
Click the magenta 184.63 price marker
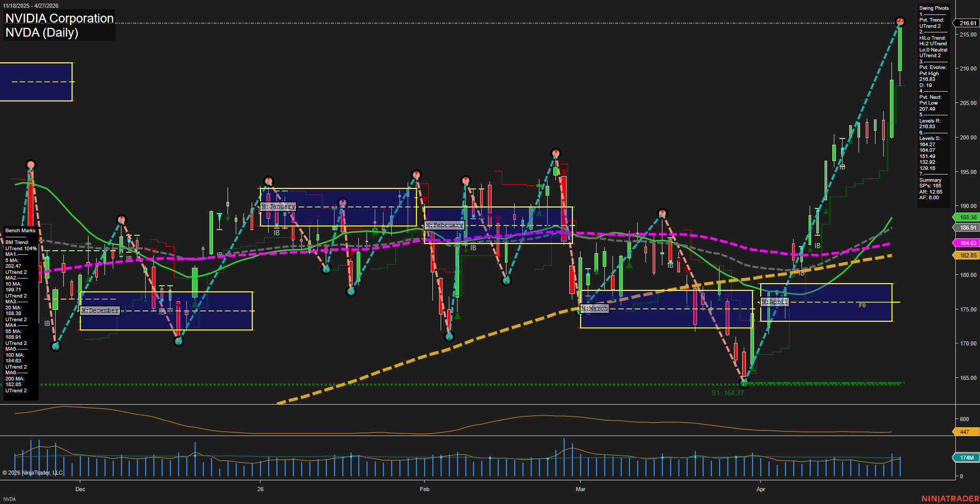click(x=967, y=243)
